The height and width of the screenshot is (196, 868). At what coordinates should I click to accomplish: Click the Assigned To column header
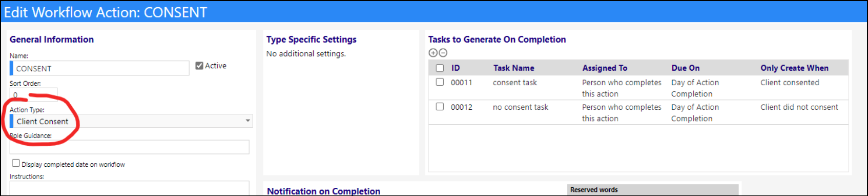tap(605, 68)
